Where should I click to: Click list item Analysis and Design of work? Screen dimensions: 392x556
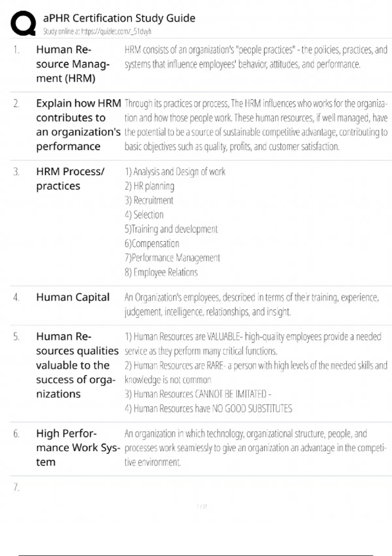pyautogui.click(x=175, y=172)
